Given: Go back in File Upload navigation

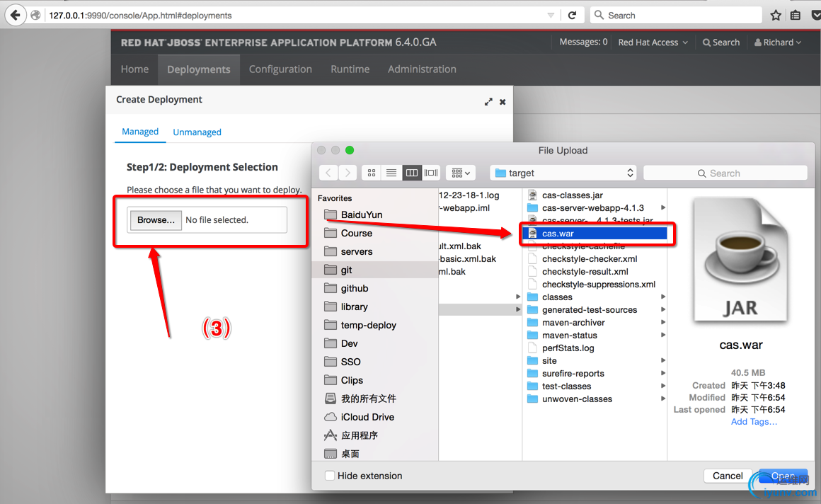Looking at the screenshot, I should tap(328, 173).
